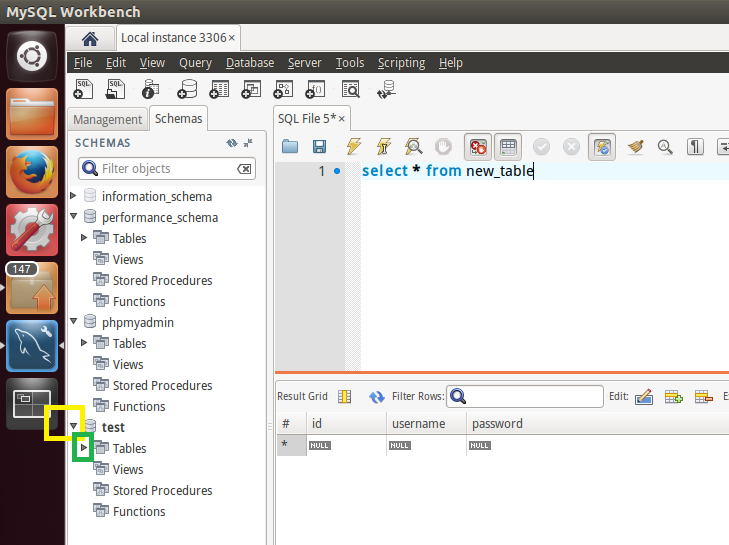Switch to Management tab
This screenshot has width=729, height=545.
(x=107, y=120)
